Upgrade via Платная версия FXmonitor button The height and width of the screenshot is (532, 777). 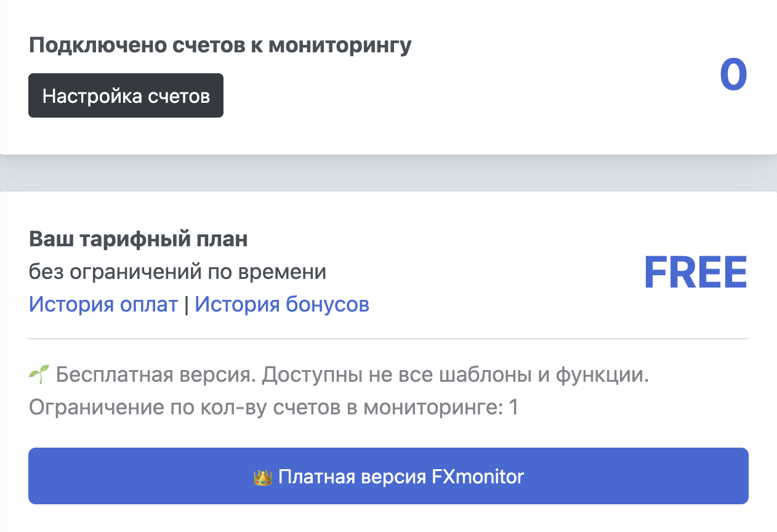click(x=388, y=476)
